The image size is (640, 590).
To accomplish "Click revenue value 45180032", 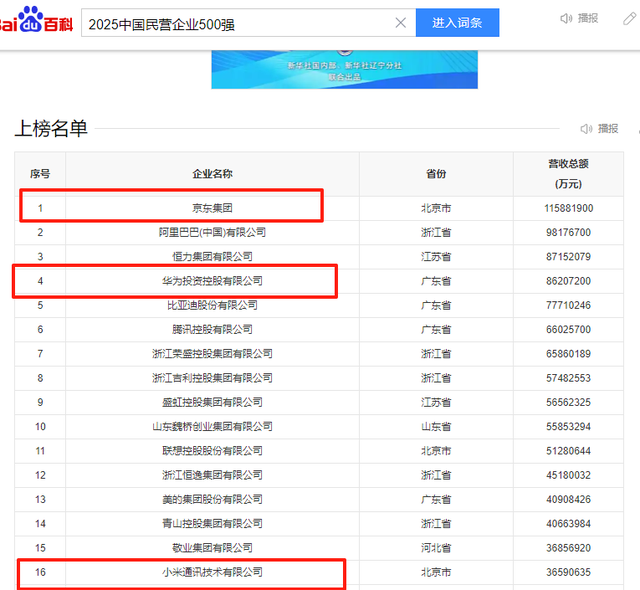I will pos(568,475).
